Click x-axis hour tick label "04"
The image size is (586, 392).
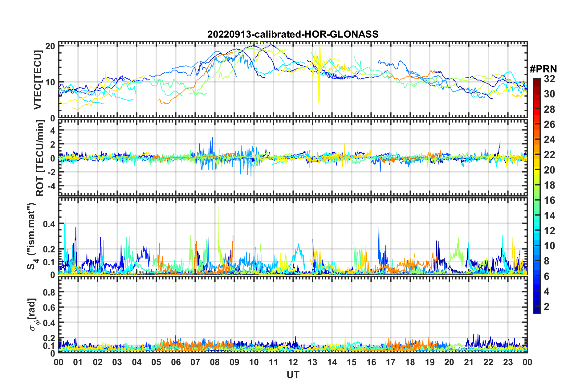[x=137, y=362]
